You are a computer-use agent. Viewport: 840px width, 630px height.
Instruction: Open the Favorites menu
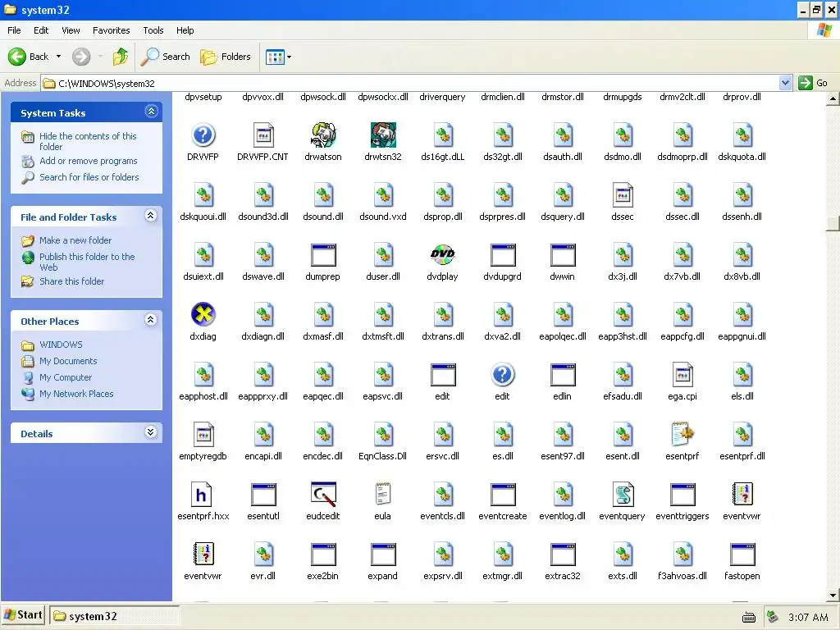click(x=111, y=30)
